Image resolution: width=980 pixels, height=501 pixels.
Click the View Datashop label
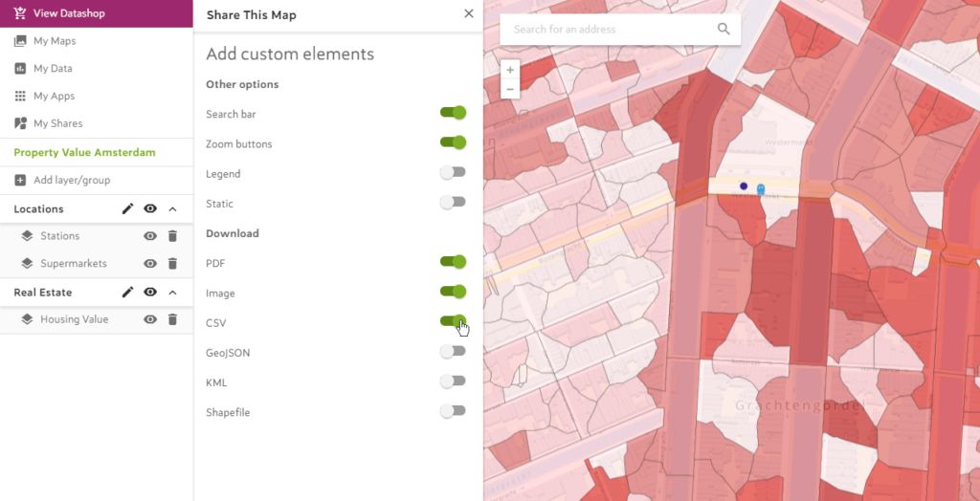[69, 13]
